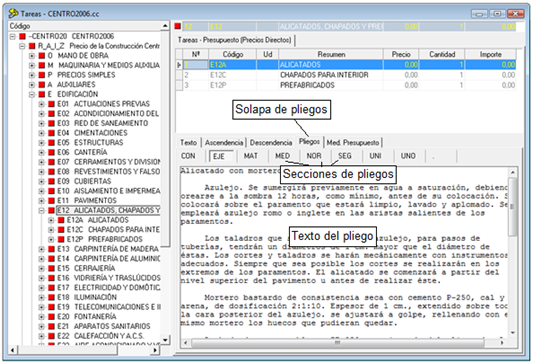Expand the E12A ALICATADOS tree node

[51, 220]
